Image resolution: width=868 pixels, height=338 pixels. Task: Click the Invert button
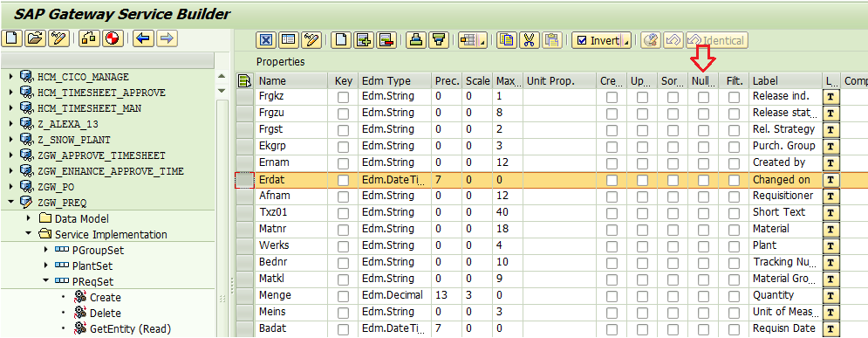coord(597,40)
